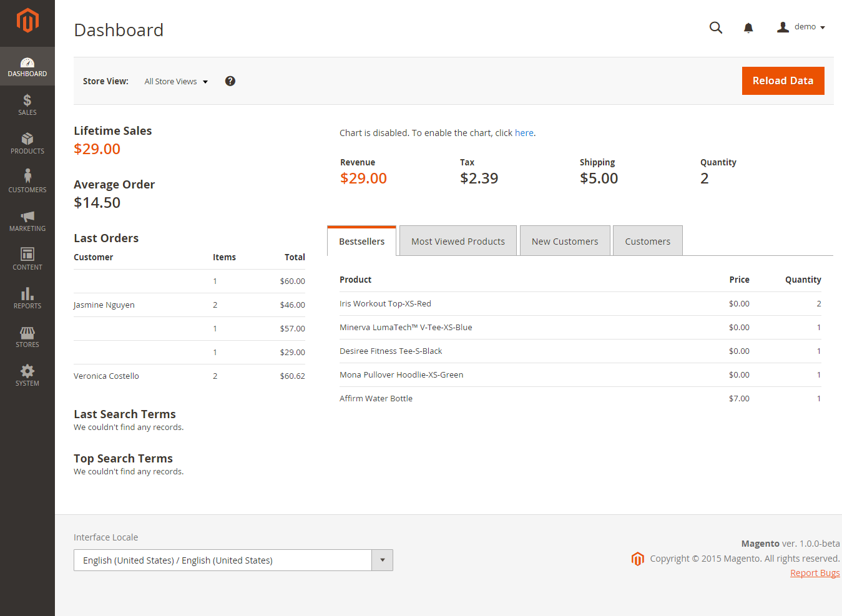Open the notifications bell icon
Screen dimensions: 842x616
pyautogui.click(x=748, y=27)
